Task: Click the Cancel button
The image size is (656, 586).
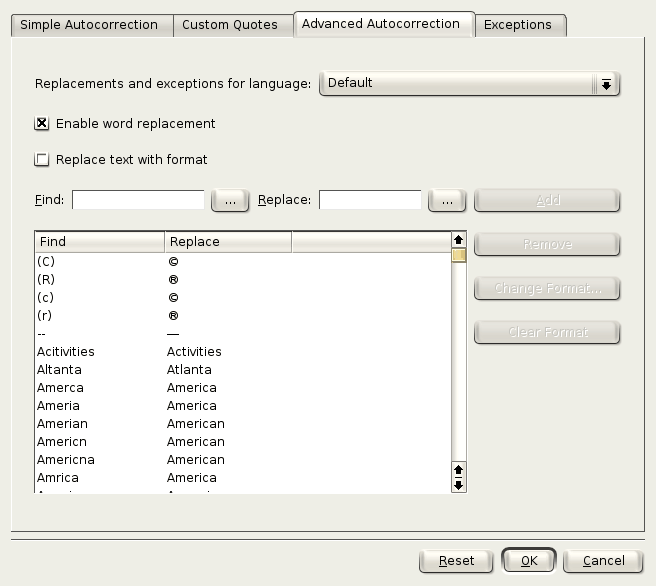Action: 603,561
